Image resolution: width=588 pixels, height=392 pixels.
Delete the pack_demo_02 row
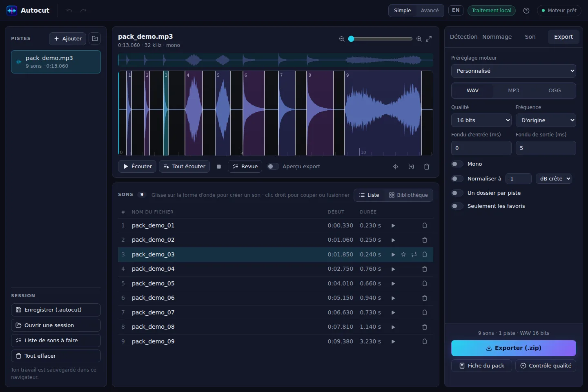pyautogui.click(x=425, y=240)
